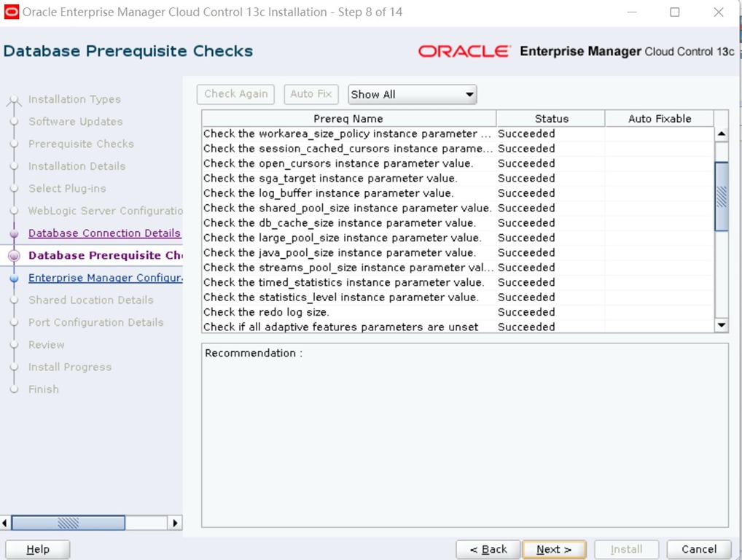The width and height of the screenshot is (742, 560).
Task: Select the shared_pool_size parameter check row
Action: (x=458, y=209)
